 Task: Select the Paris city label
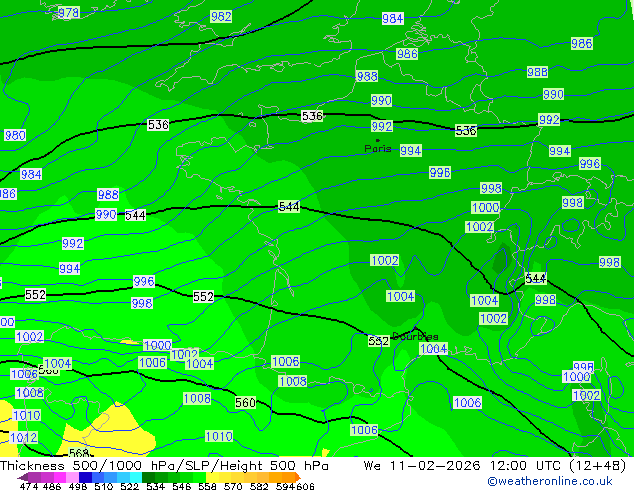(x=378, y=148)
